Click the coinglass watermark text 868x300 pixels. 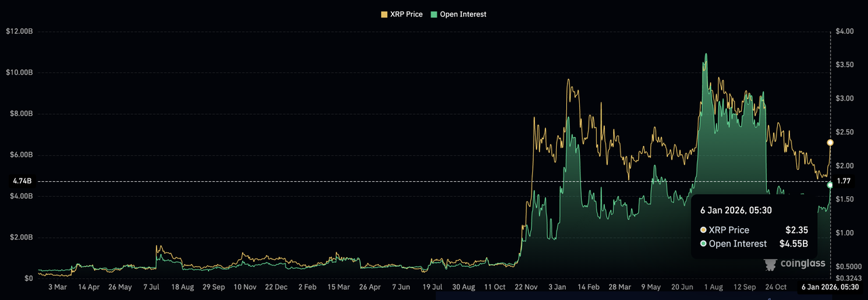799,264
